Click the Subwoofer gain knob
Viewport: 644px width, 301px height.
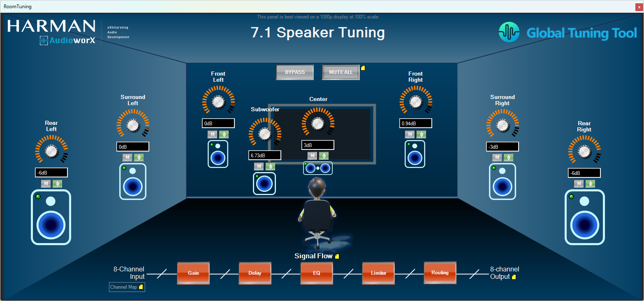point(265,133)
